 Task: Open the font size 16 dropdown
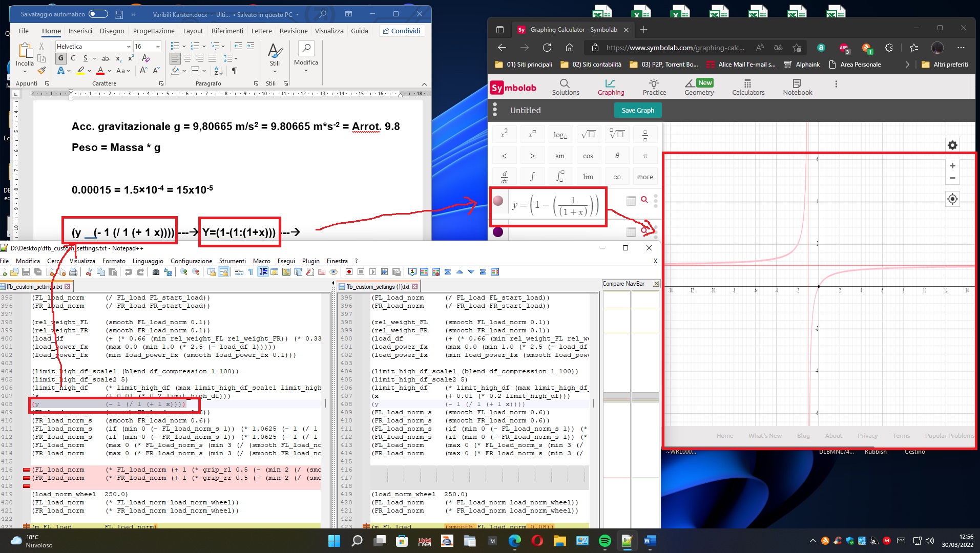[158, 47]
